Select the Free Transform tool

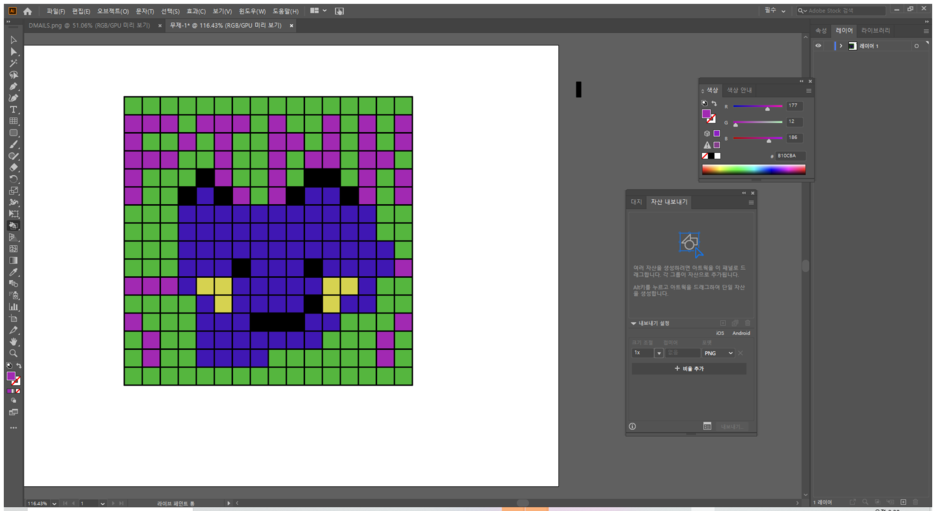point(13,214)
